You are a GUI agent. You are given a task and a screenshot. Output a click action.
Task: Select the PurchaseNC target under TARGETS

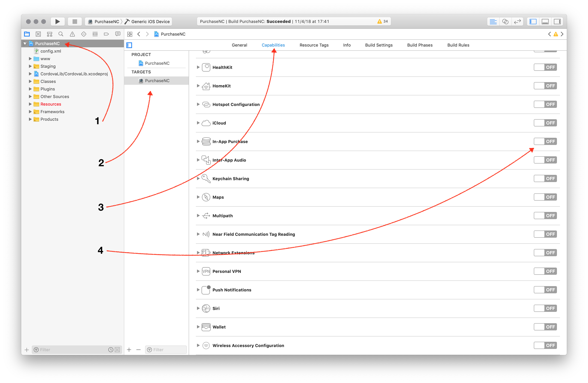click(x=157, y=81)
